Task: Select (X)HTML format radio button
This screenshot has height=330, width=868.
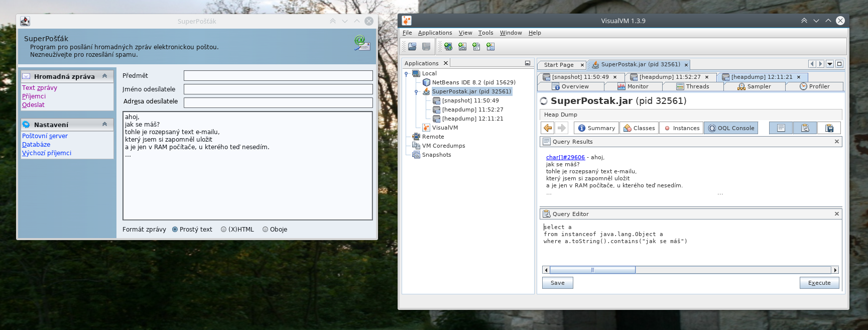Action: [224, 230]
